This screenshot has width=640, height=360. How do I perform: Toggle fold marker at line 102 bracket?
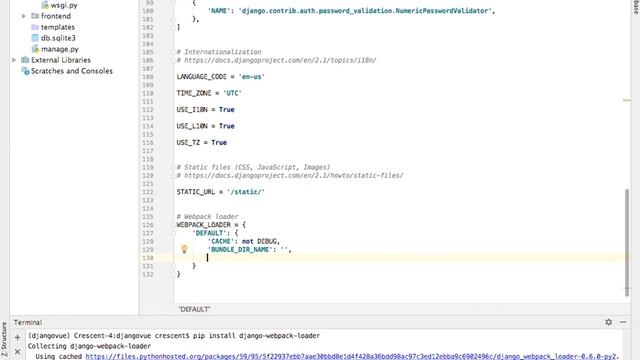173,27
